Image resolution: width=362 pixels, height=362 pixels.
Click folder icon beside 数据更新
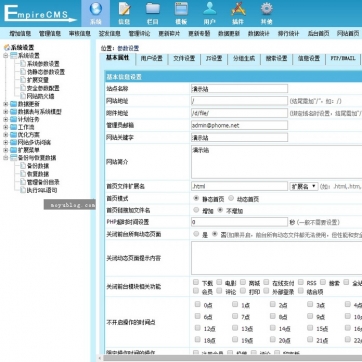(13, 104)
